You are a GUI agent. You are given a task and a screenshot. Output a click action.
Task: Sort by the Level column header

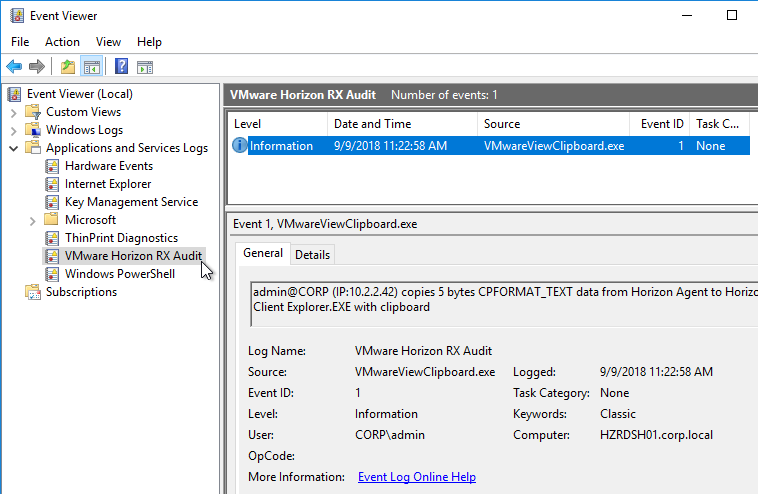[277, 124]
